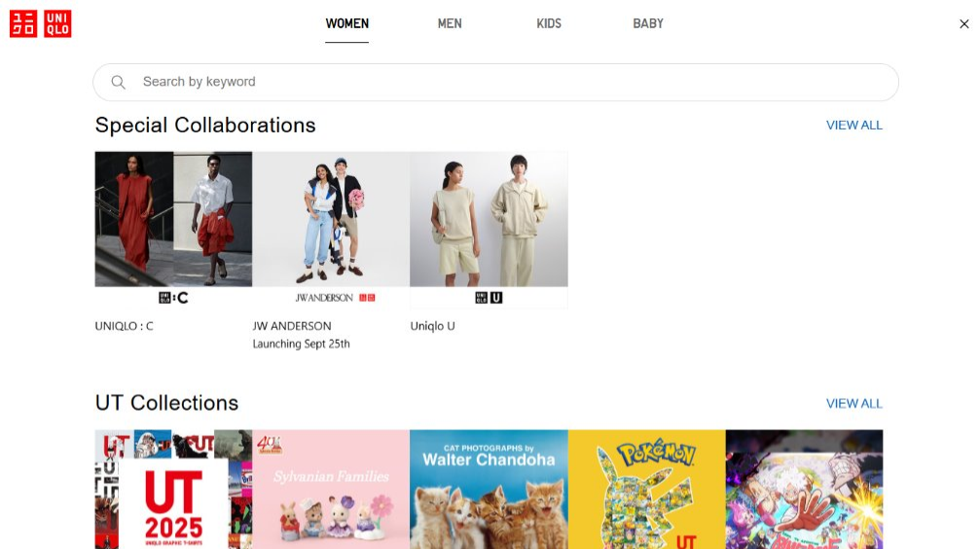980x549 pixels.
Task: View all UT Collections
Action: [853, 403]
